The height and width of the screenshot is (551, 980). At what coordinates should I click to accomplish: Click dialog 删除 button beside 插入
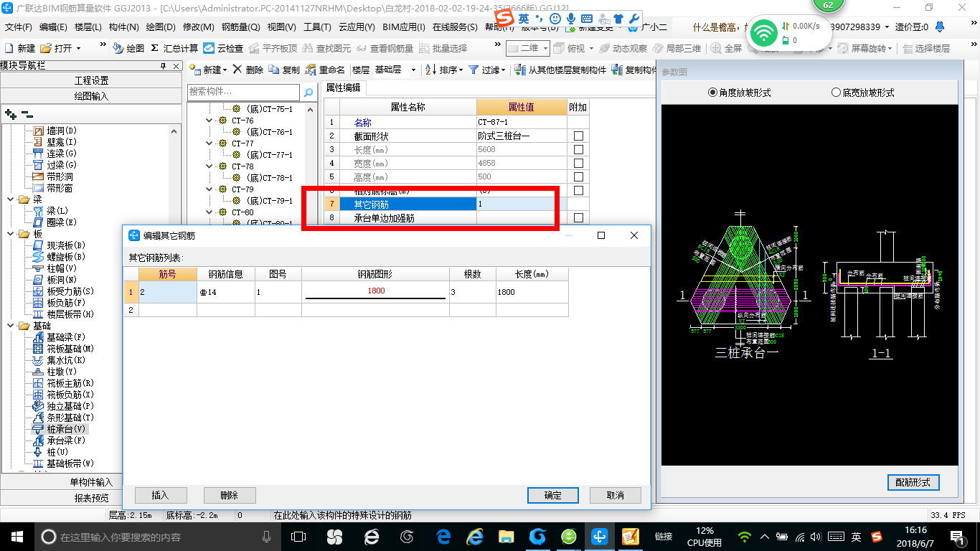pos(230,495)
